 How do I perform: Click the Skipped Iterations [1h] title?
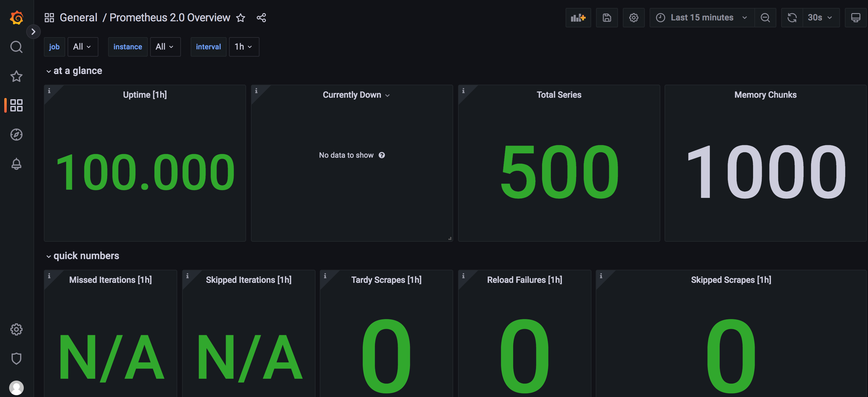click(249, 280)
